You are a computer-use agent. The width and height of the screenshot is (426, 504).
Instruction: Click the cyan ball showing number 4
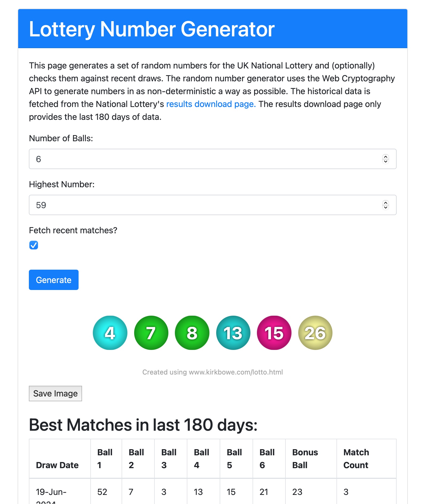tap(110, 333)
